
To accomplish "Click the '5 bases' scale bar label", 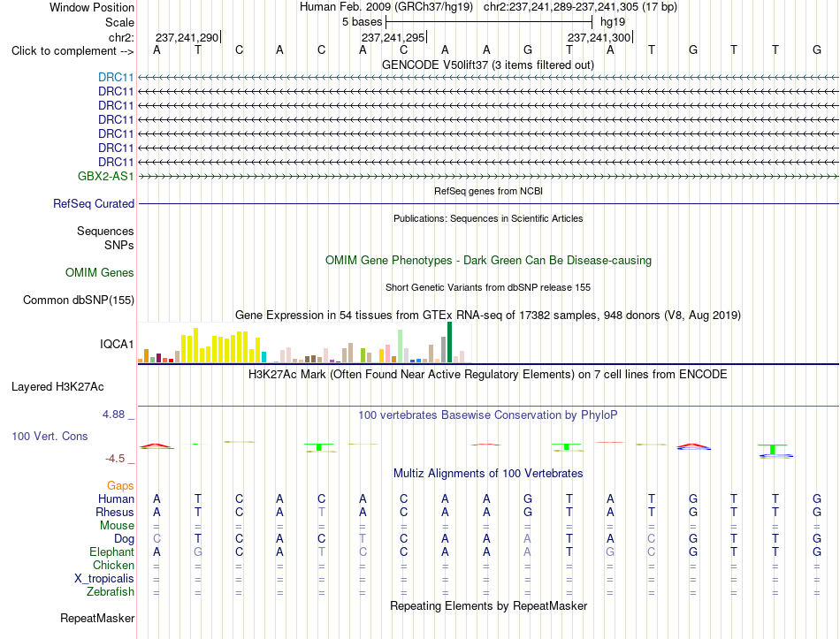I will click(363, 22).
